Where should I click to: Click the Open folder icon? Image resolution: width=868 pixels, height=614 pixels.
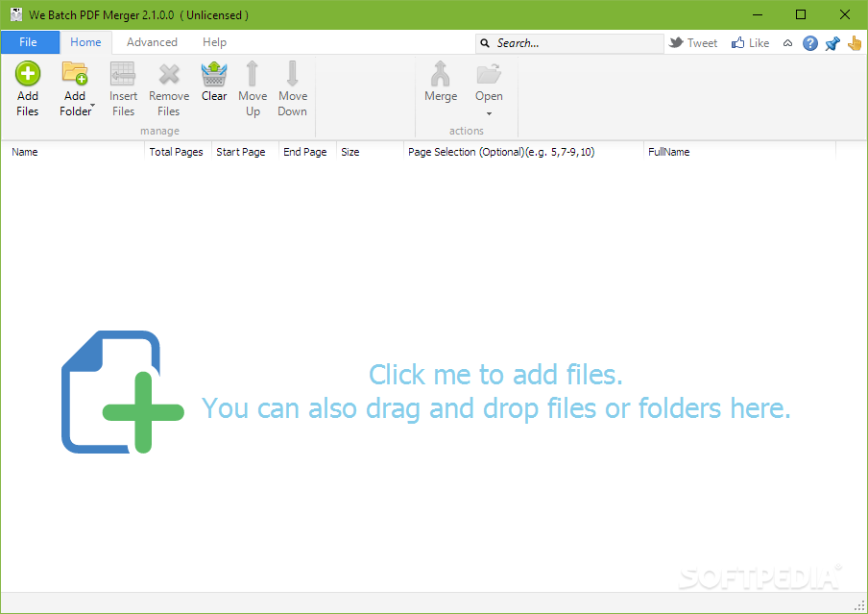(489, 74)
